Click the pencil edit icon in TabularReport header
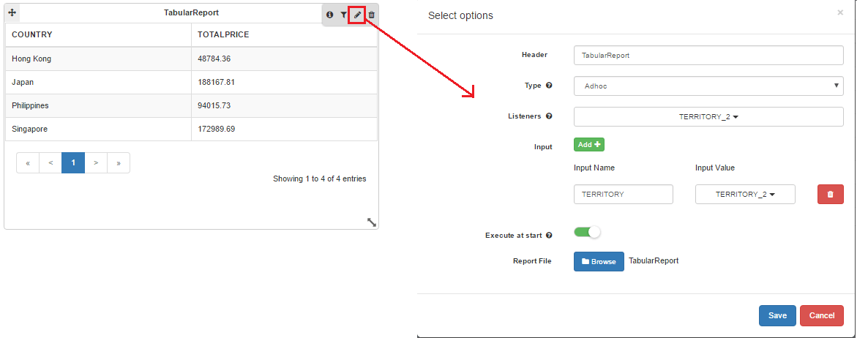The image size is (868, 338). click(358, 15)
